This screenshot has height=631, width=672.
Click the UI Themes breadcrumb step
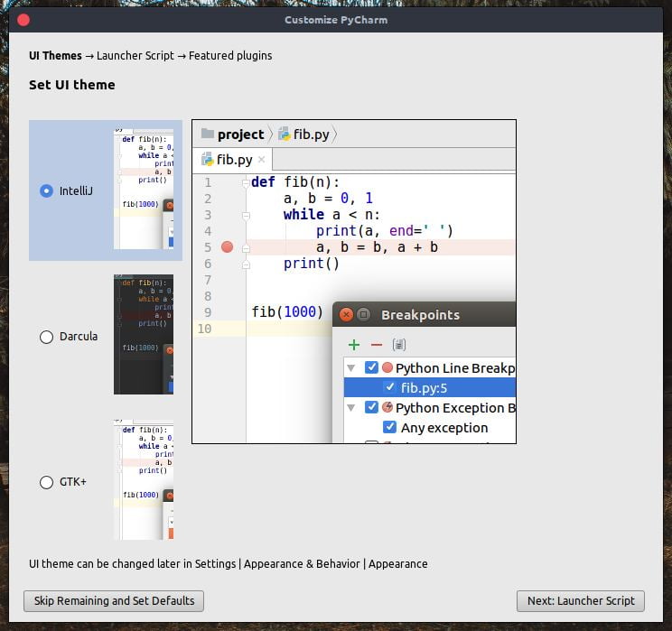click(55, 56)
